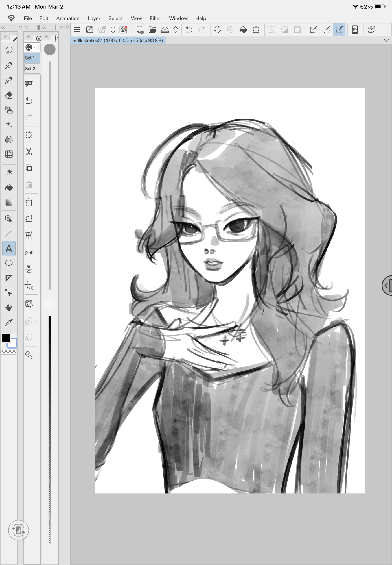Select the Eraser tool in the toolbar
The height and width of the screenshot is (565, 392).
9,95
